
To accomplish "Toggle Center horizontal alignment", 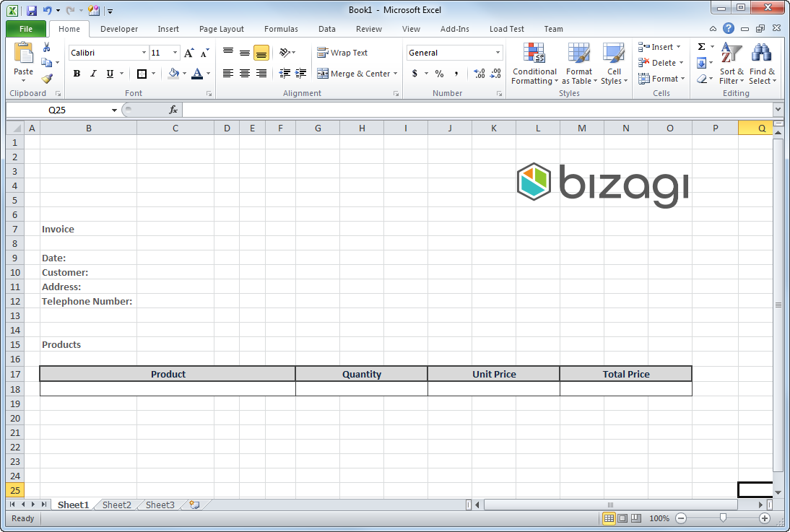I will tap(244, 74).
